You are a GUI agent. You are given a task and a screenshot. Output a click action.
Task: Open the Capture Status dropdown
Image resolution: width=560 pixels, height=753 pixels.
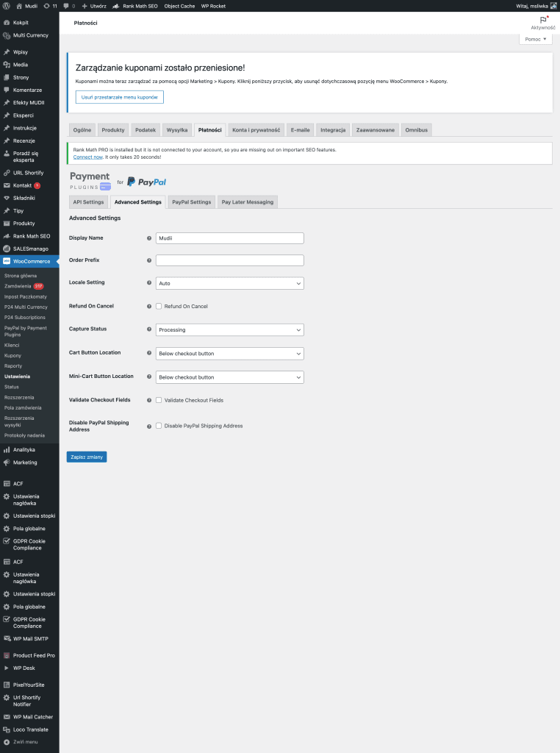230,330
